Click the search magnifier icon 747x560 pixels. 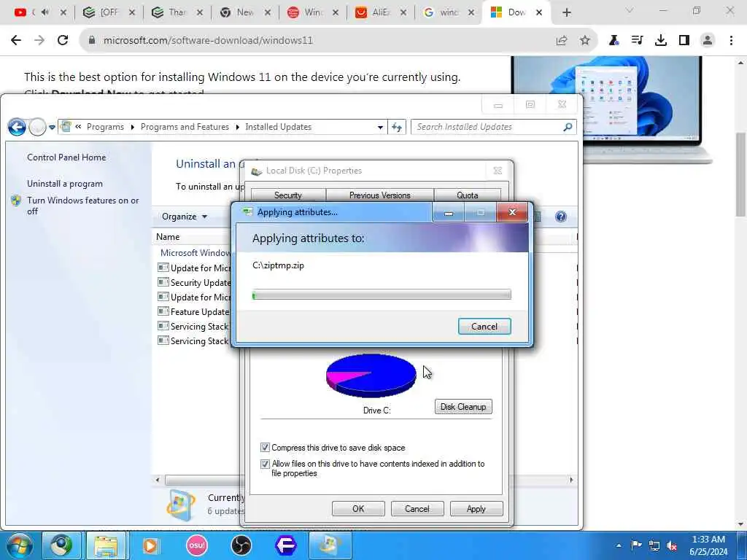pos(568,127)
